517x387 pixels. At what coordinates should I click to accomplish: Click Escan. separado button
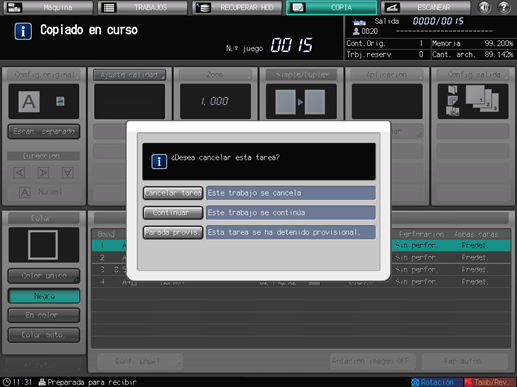(44, 131)
